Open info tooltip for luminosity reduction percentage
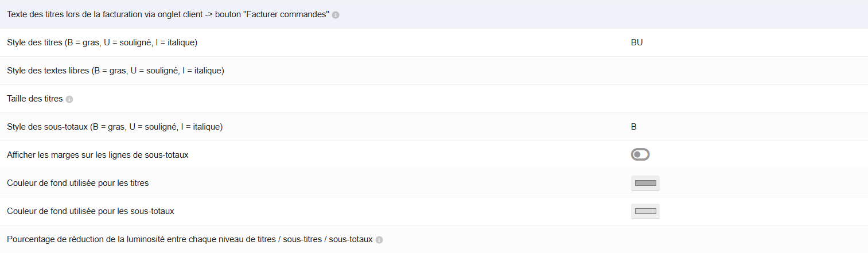The image size is (868, 253). pos(379,240)
